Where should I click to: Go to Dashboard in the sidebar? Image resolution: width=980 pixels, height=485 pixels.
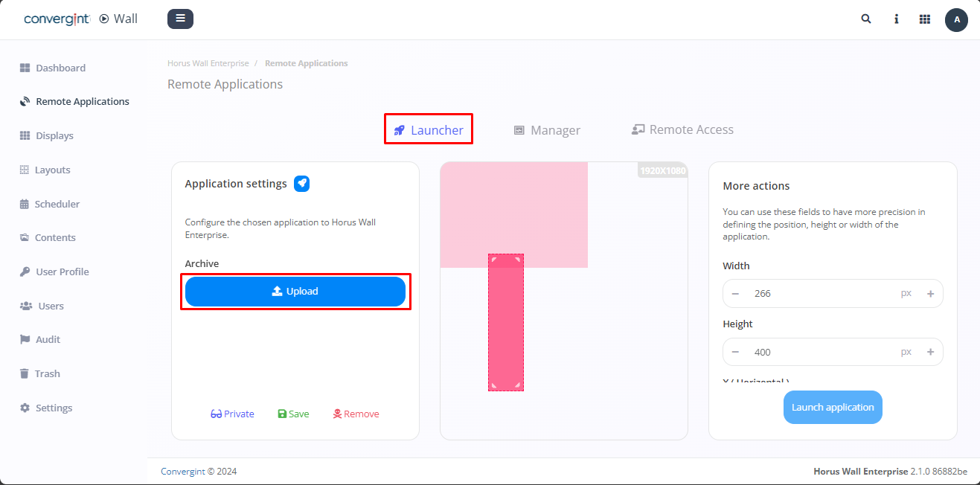click(x=60, y=68)
